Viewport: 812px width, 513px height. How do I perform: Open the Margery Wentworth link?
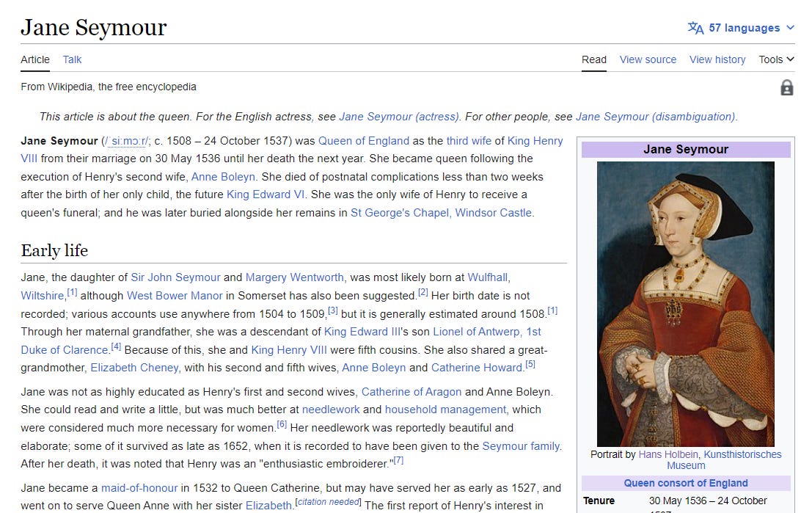pyautogui.click(x=294, y=277)
